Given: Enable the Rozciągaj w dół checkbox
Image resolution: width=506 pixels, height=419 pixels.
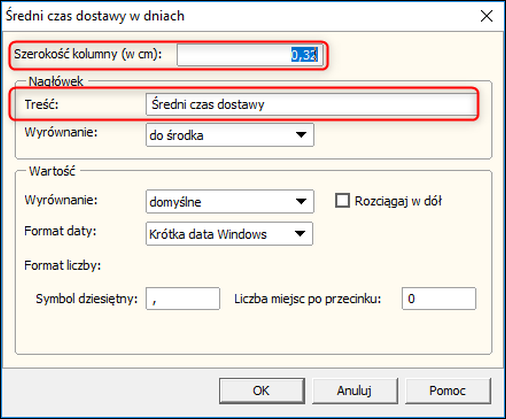Looking at the screenshot, I should (x=342, y=201).
